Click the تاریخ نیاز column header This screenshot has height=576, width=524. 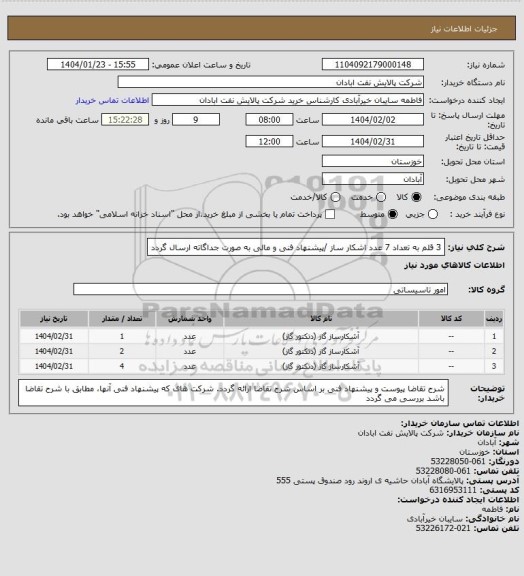54,319
